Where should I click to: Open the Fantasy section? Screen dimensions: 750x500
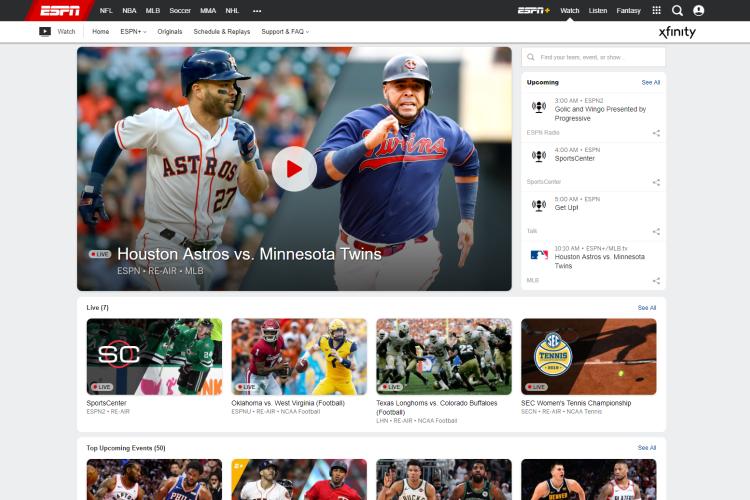[629, 11]
